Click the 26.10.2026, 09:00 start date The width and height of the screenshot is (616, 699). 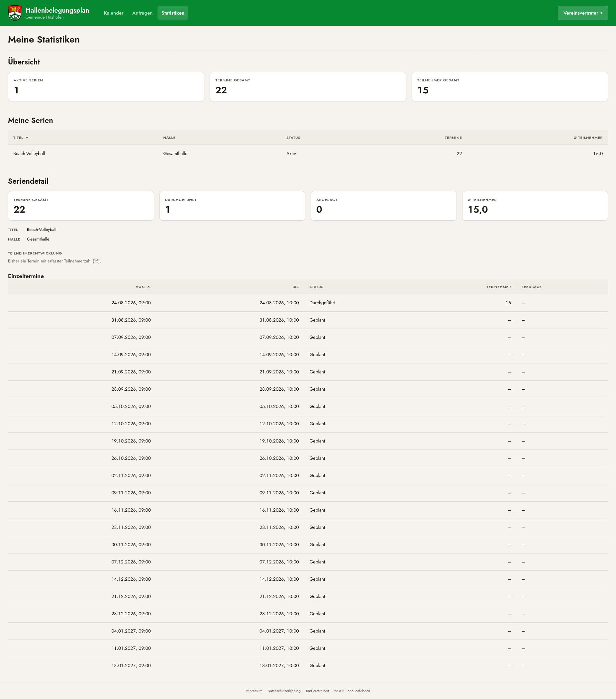[x=131, y=458]
